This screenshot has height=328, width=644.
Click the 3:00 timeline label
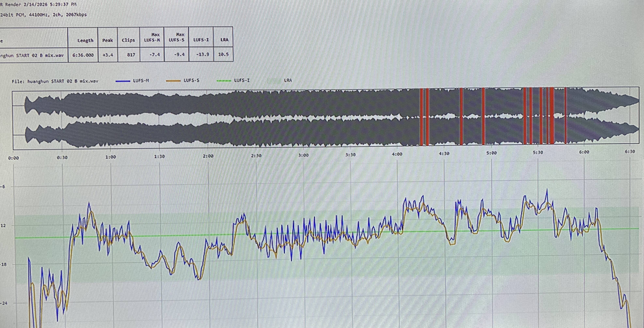pos(303,155)
